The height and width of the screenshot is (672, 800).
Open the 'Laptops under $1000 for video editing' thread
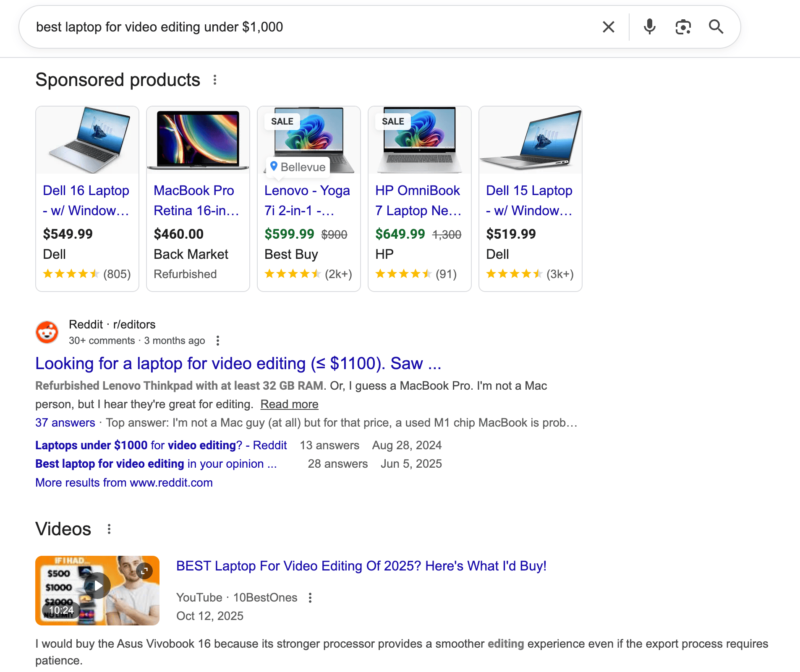click(x=161, y=445)
